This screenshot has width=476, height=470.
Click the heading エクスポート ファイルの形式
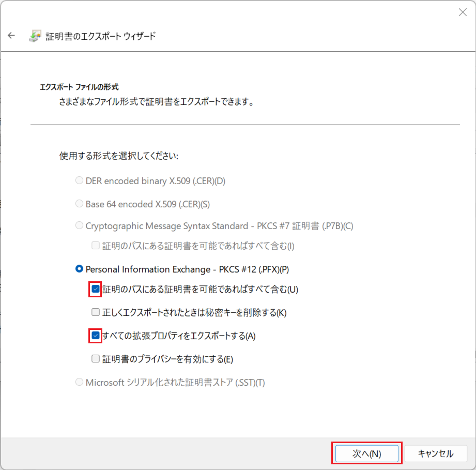79,87
